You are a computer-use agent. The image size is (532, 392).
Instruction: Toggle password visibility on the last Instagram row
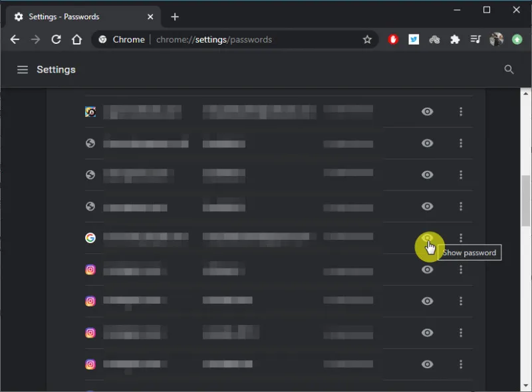tap(428, 364)
